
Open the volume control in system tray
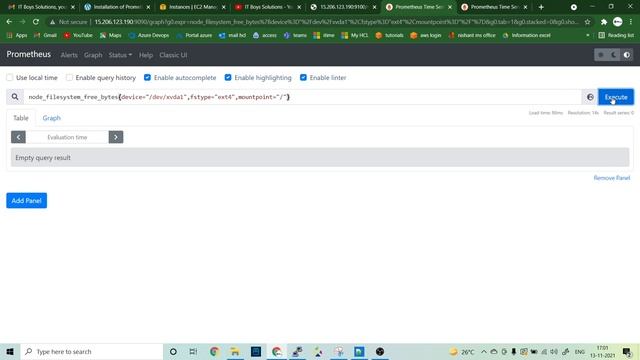554,351
